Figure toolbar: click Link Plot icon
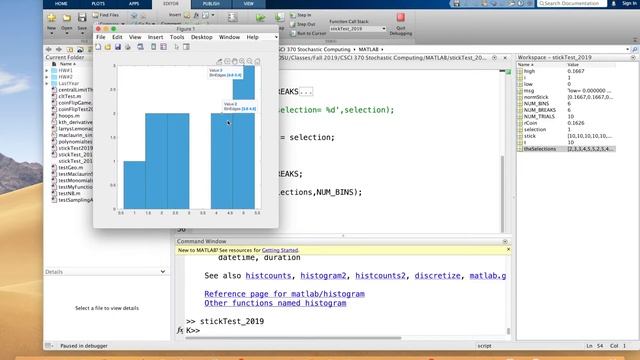Viewport: 640px width, 360px height. coord(140,47)
